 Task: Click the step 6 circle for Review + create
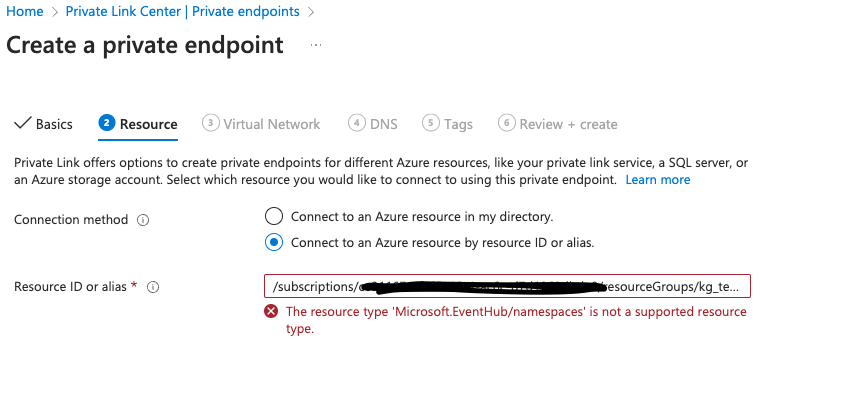click(x=507, y=123)
